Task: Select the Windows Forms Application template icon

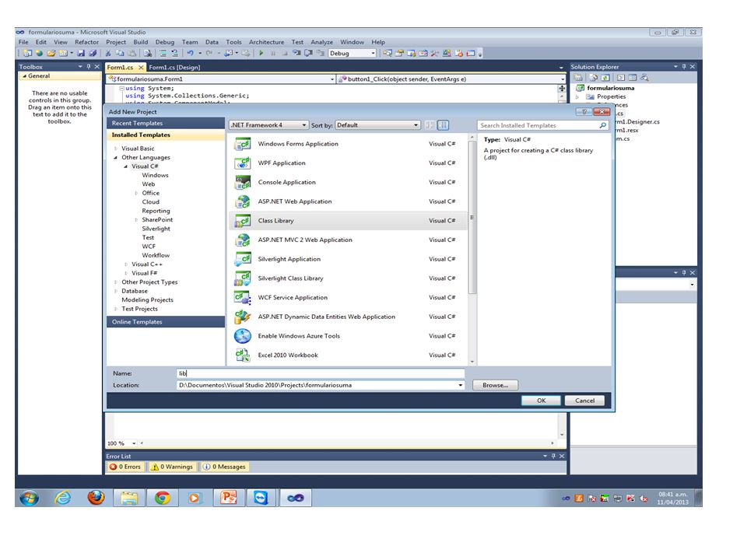Action: click(243, 144)
